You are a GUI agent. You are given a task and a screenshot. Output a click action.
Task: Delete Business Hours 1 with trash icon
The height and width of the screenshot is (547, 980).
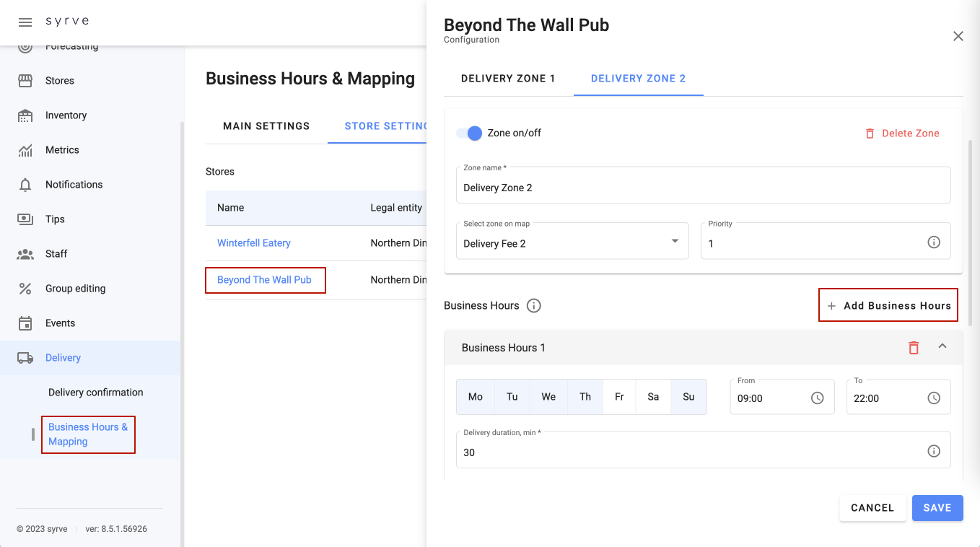914,348
